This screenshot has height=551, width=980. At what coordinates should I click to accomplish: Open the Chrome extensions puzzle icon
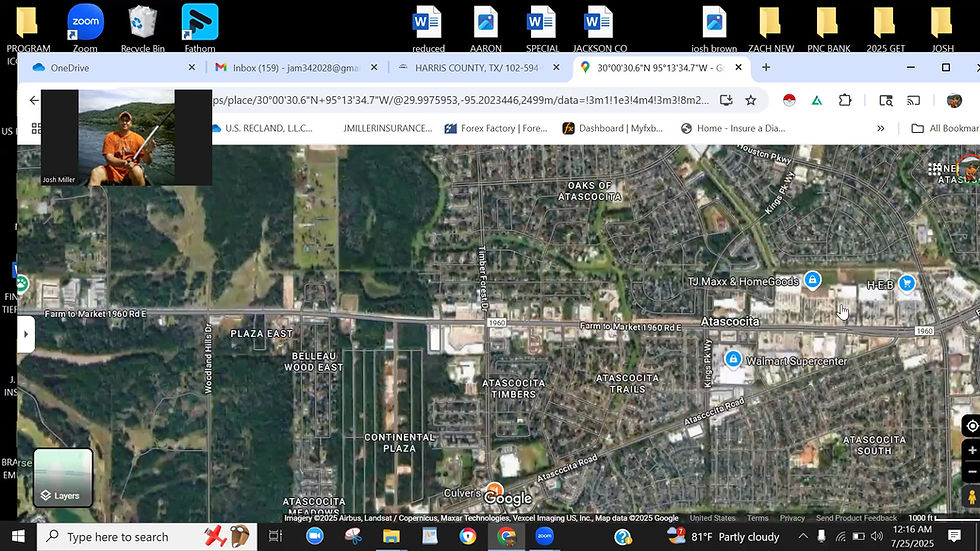pyautogui.click(x=845, y=101)
